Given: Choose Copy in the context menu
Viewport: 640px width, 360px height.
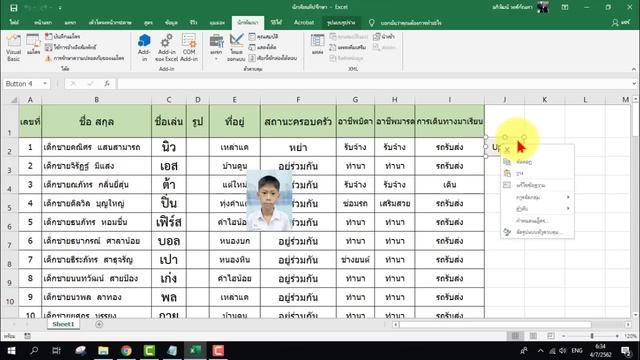Looking at the screenshot, I should (537, 162).
